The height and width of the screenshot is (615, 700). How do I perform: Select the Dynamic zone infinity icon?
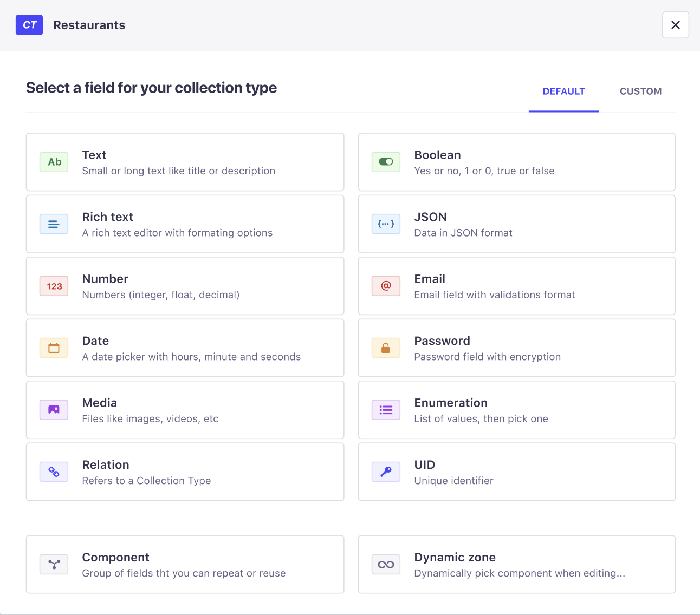coord(386,565)
